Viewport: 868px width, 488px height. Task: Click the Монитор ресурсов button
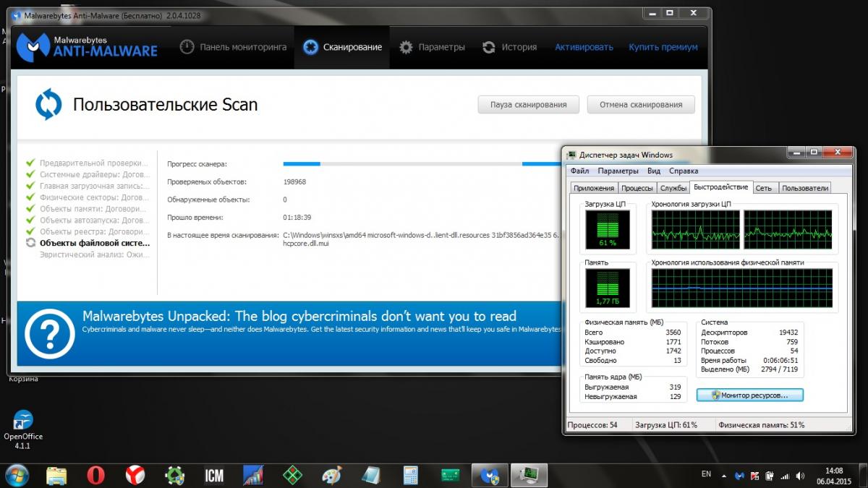pos(749,395)
